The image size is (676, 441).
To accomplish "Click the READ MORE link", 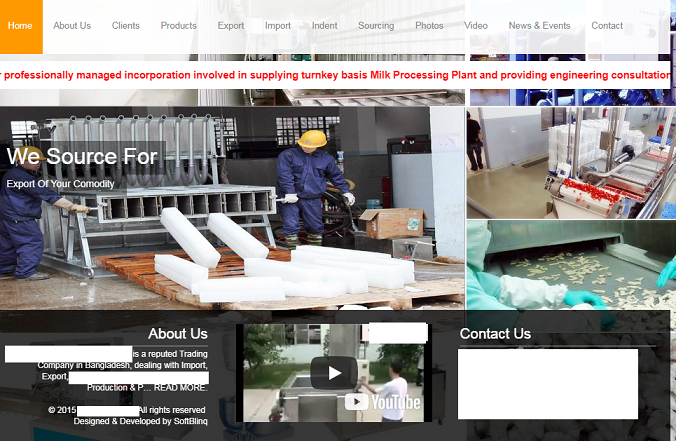I will point(181,387).
